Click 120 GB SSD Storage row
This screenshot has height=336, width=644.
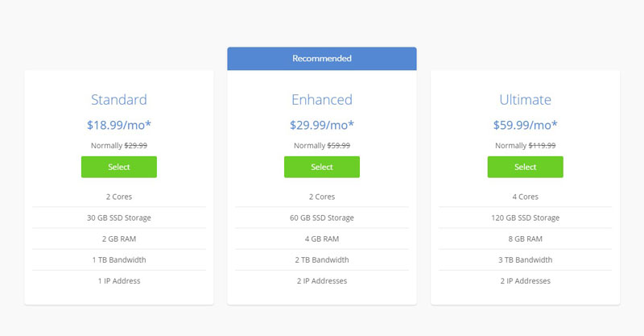pyautogui.click(x=525, y=218)
